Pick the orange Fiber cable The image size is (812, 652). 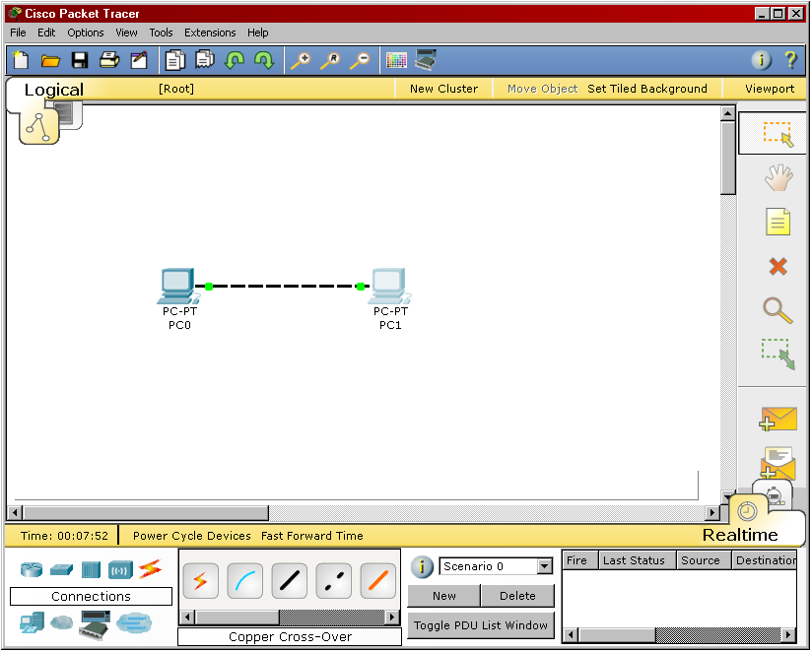click(x=377, y=581)
